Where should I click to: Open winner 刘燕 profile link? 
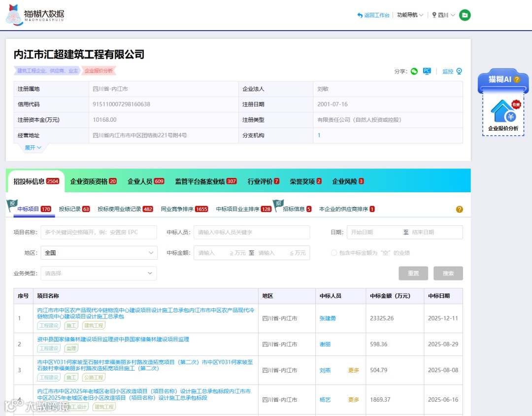(325, 370)
